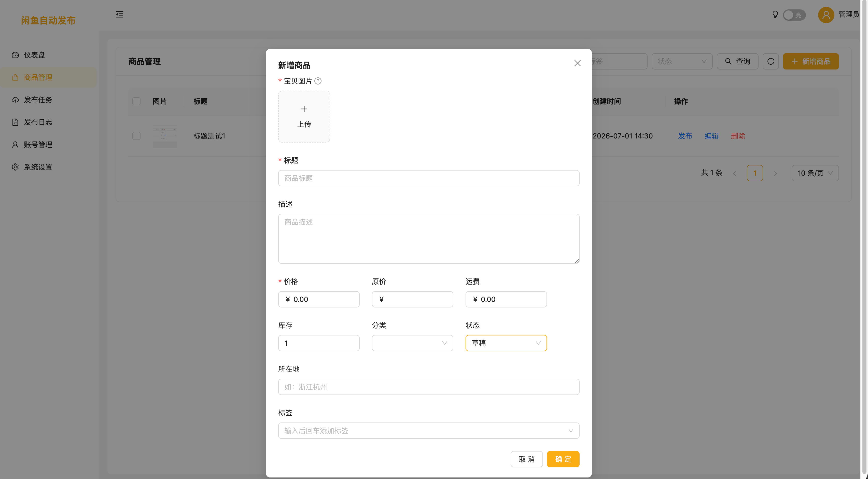Image resolution: width=868 pixels, height=479 pixels.
Task: Open the 10 条/页 page size dropdown
Action: [x=815, y=173]
